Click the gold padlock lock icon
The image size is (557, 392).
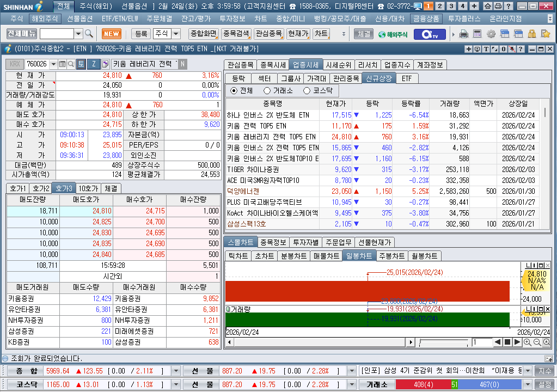[532, 34]
